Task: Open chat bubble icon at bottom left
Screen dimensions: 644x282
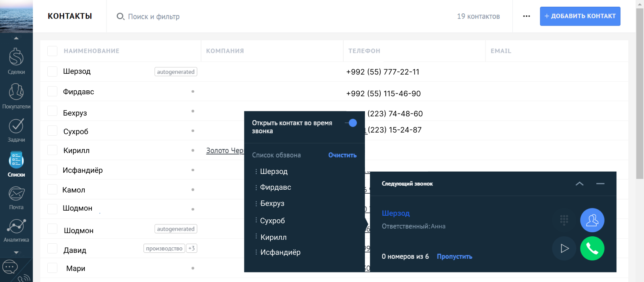Action: [x=10, y=267]
